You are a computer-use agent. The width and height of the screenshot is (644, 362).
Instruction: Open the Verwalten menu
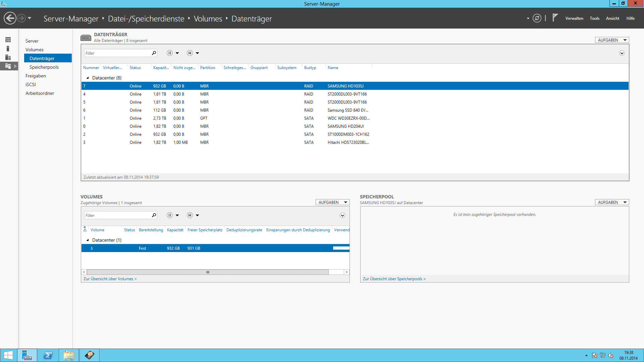(x=574, y=18)
